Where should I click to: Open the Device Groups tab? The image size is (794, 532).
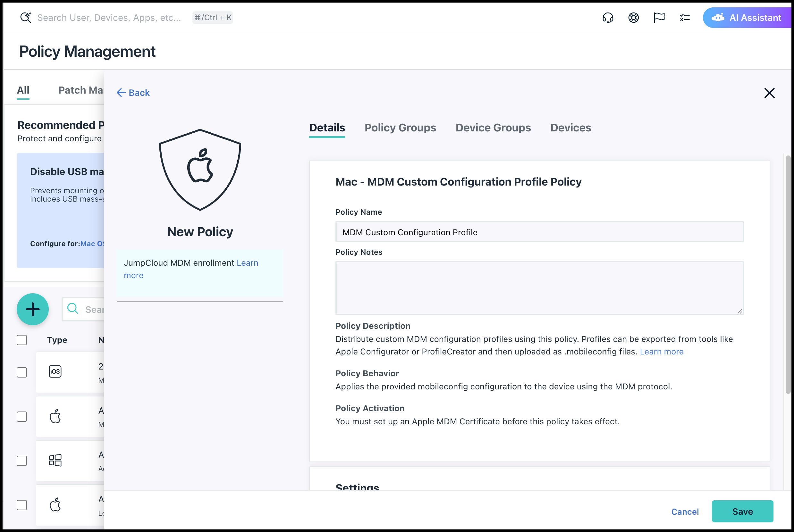click(x=493, y=128)
